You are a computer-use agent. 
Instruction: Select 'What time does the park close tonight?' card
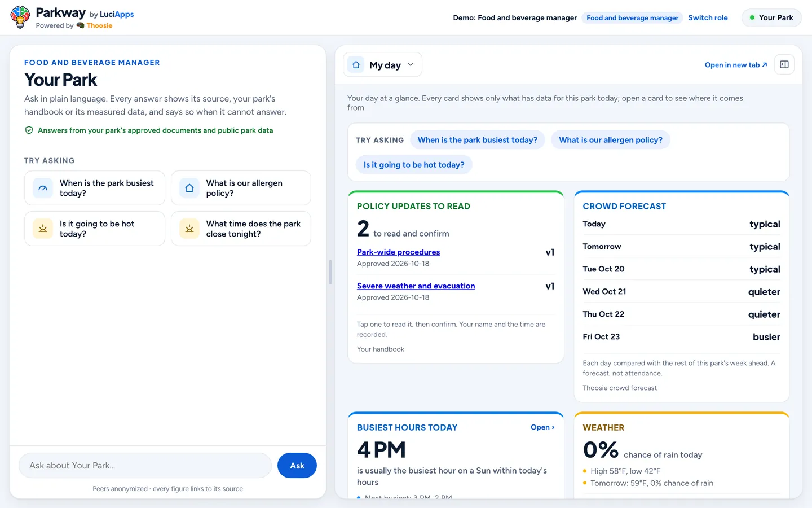(241, 229)
